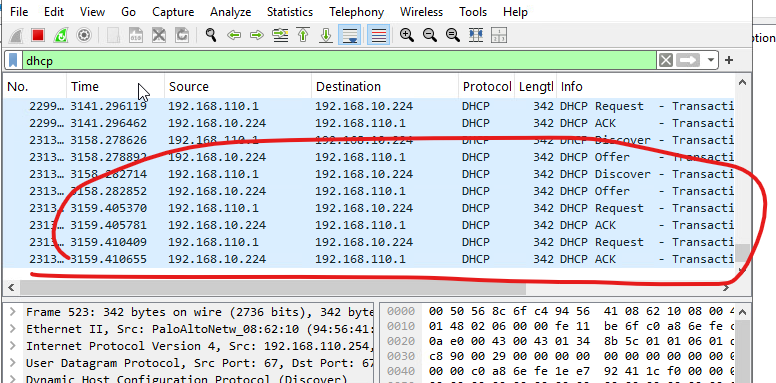Zoom in on packet text
Image resolution: width=776 pixels, height=383 pixels.
(407, 35)
